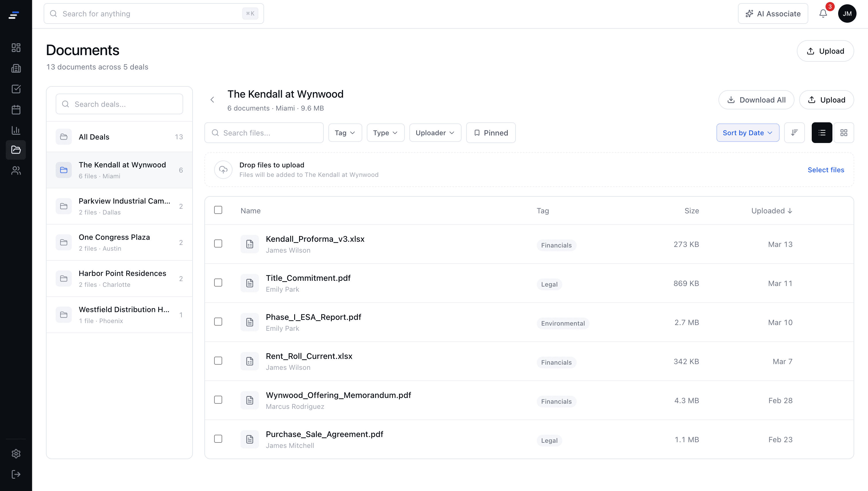Open the notifications bell
The width and height of the screenshot is (868, 491).
[x=823, y=13]
